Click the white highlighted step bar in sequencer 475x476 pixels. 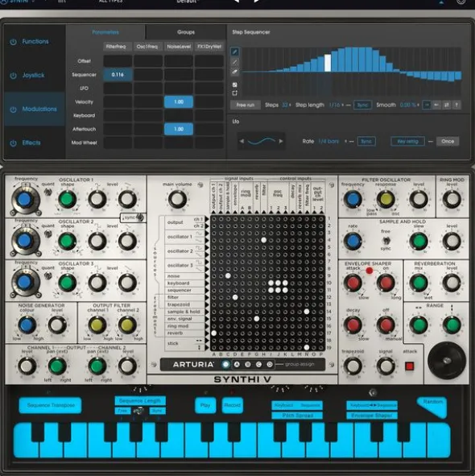[x=328, y=63]
